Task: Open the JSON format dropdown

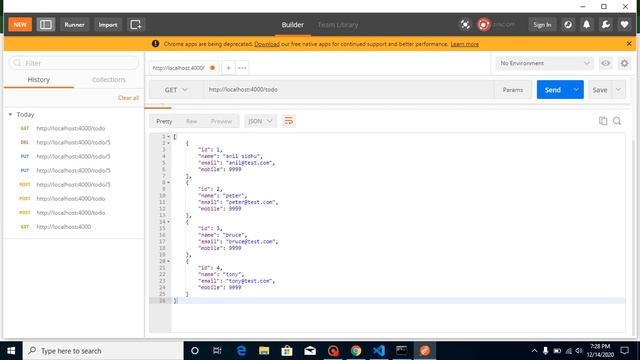Action: point(260,121)
